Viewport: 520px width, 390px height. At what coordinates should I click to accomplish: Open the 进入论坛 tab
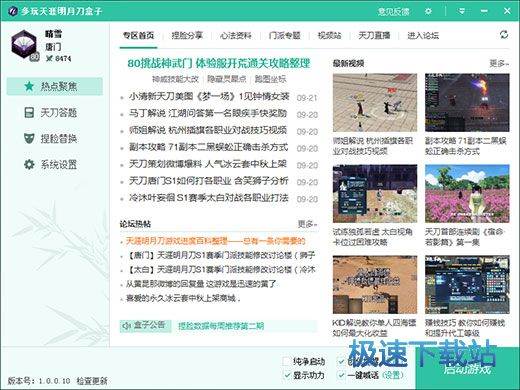423,35
